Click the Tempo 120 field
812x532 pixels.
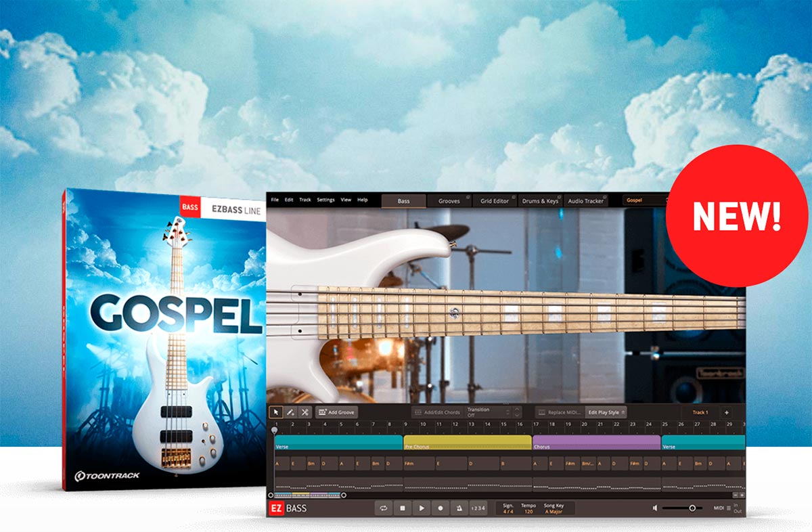click(x=528, y=508)
